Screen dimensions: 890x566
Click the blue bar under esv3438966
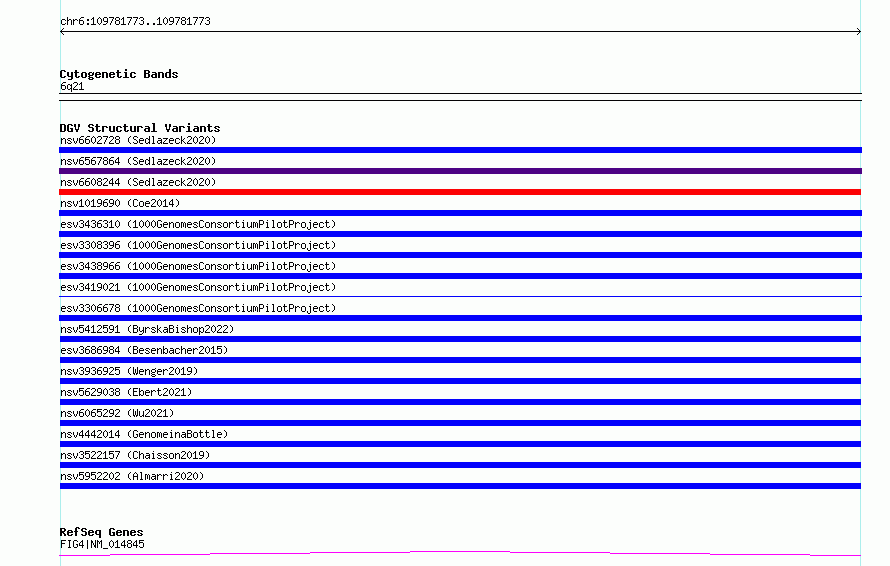(460, 276)
